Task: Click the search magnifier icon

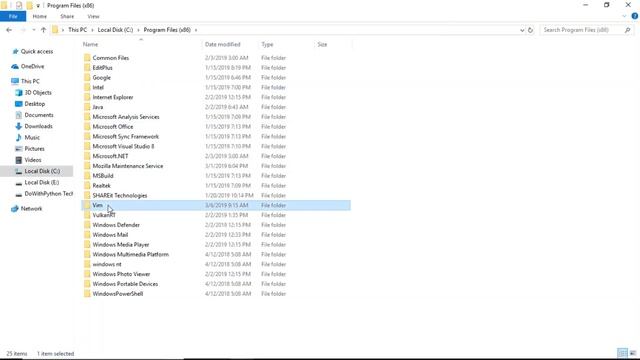Action: pos(627,30)
